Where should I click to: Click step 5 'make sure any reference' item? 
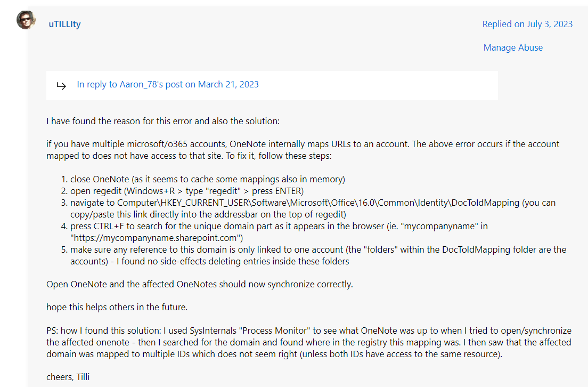pos(266,249)
